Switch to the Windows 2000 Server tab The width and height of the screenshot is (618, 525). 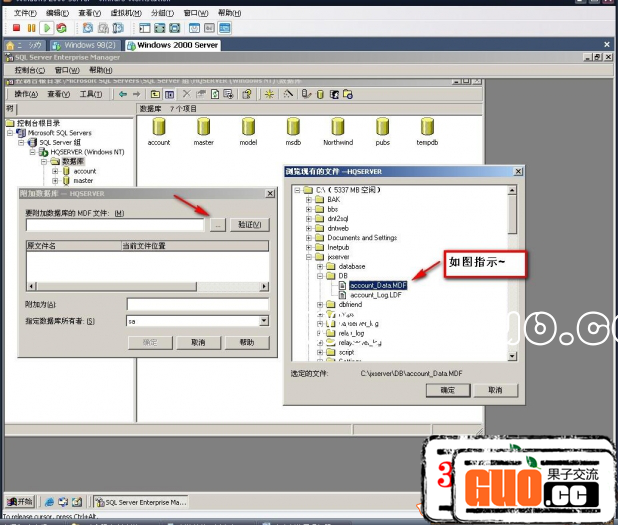tap(173, 45)
